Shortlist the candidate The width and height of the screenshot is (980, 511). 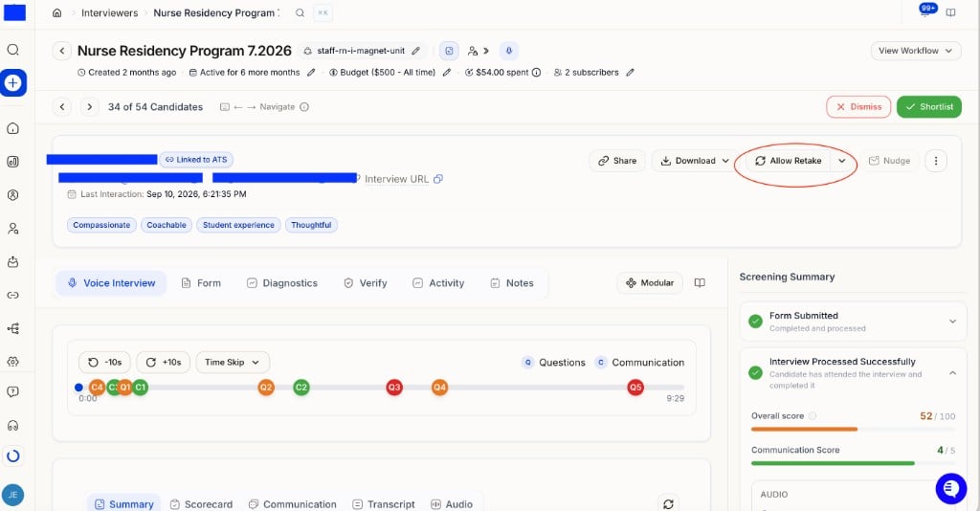tap(928, 107)
